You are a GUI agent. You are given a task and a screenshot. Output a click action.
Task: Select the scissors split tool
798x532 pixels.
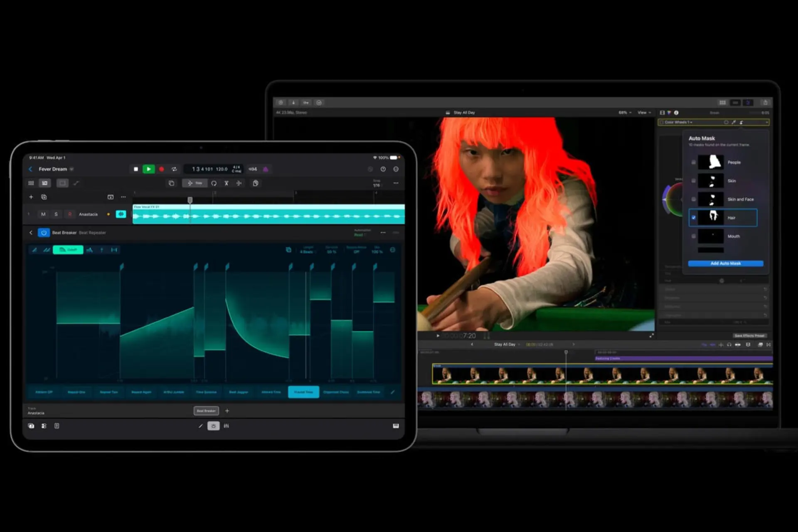coord(227,183)
